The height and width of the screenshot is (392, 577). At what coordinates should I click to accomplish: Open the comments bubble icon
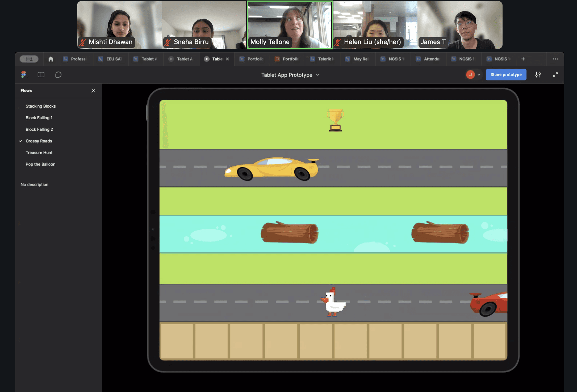tap(58, 75)
